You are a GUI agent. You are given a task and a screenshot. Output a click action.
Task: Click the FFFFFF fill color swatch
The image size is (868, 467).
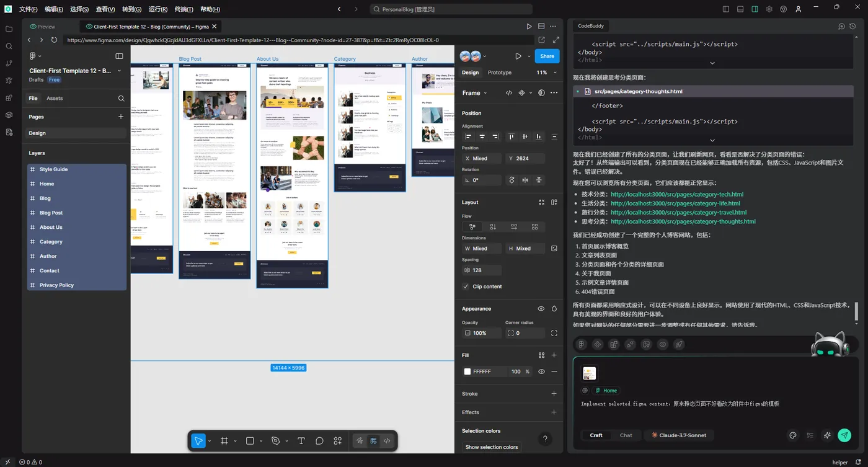tap(467, 371)
